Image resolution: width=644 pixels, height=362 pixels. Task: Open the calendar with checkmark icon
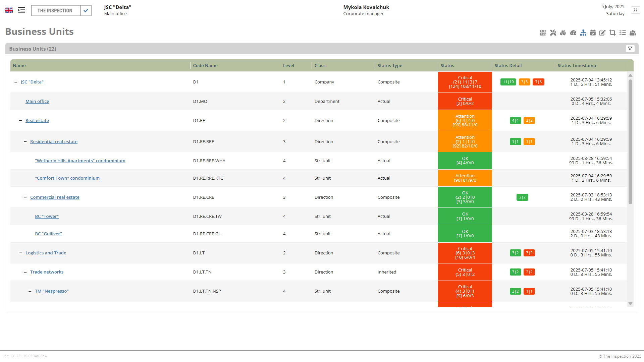[x=593, y=33]
